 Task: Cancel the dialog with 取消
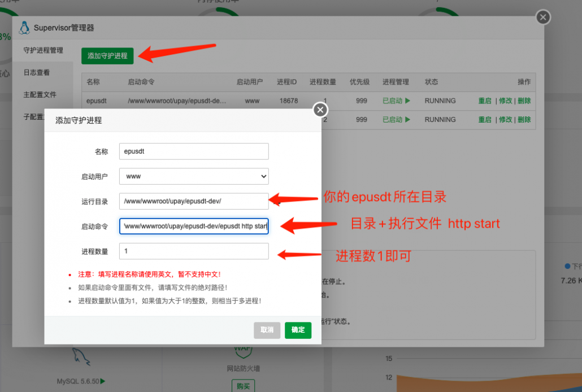coord(267,330)
